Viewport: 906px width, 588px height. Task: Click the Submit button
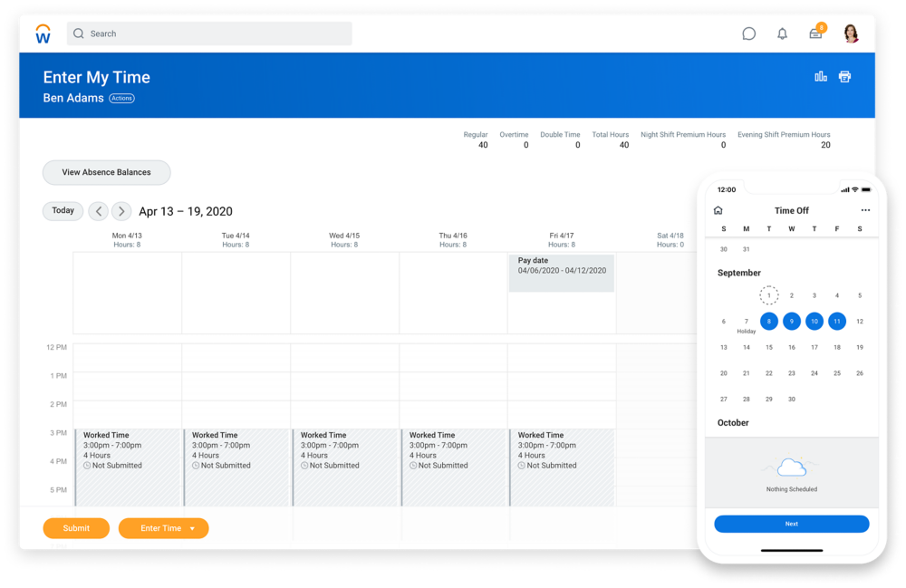[76, 528]
